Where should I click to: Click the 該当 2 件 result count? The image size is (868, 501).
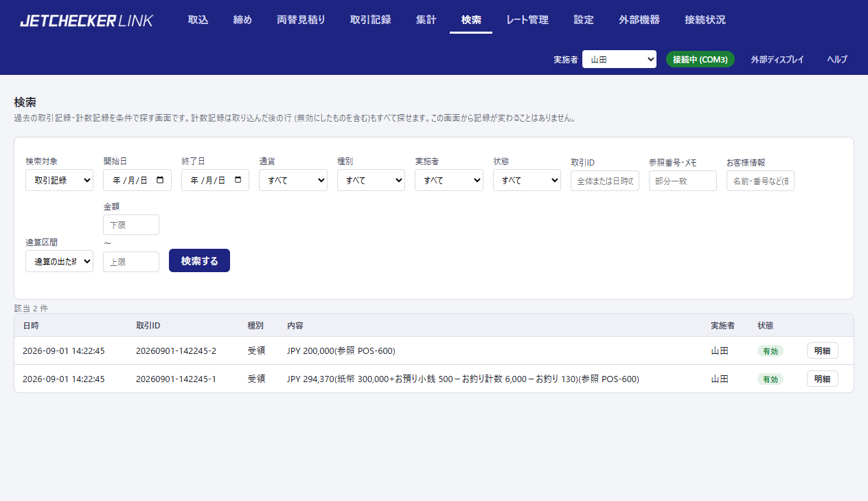coord(31,308)
